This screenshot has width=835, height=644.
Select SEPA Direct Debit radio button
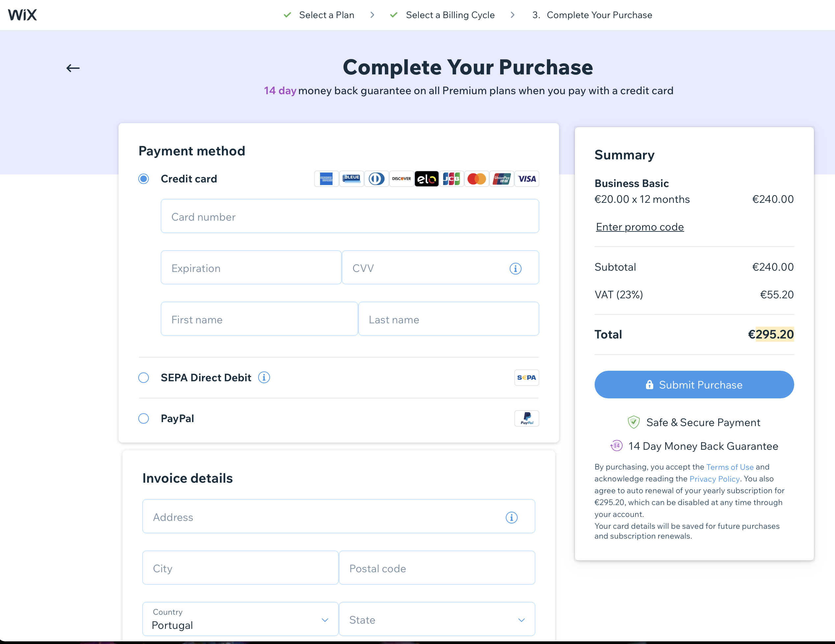point(144,377)
